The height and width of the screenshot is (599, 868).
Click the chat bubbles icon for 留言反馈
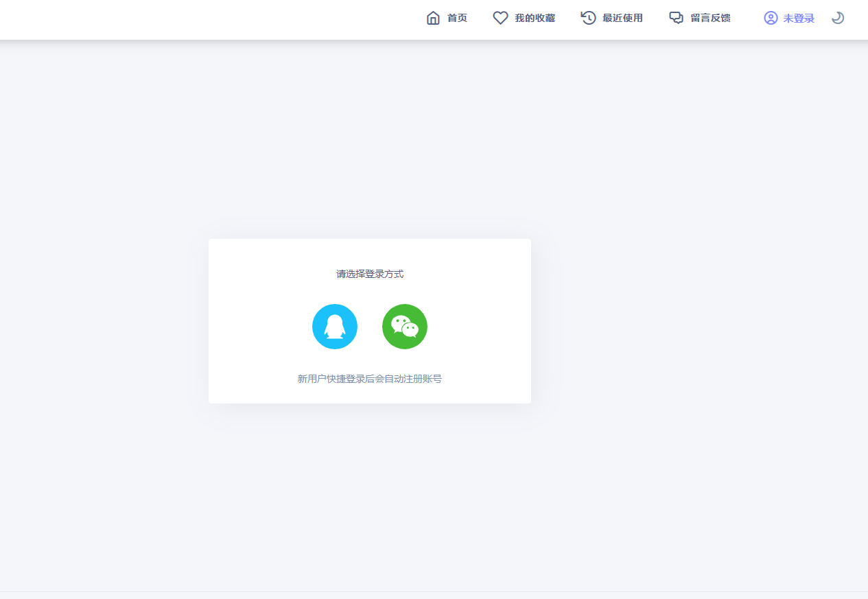coord(676,18)
